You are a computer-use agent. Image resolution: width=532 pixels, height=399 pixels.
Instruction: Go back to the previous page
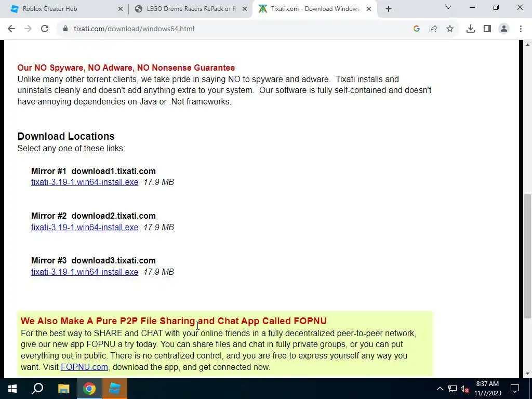(x=11, y=29)
